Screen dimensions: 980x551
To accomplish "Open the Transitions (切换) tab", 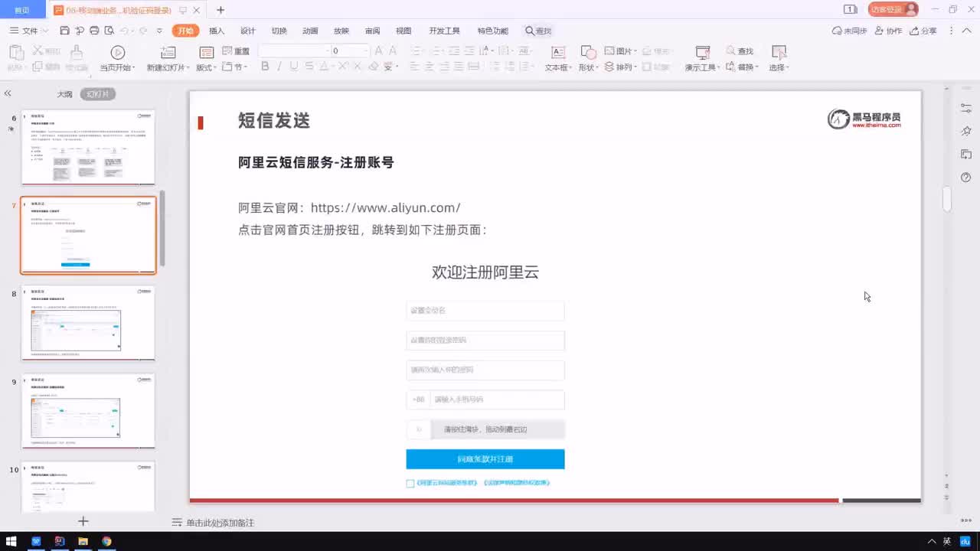I will click(279, 31).
